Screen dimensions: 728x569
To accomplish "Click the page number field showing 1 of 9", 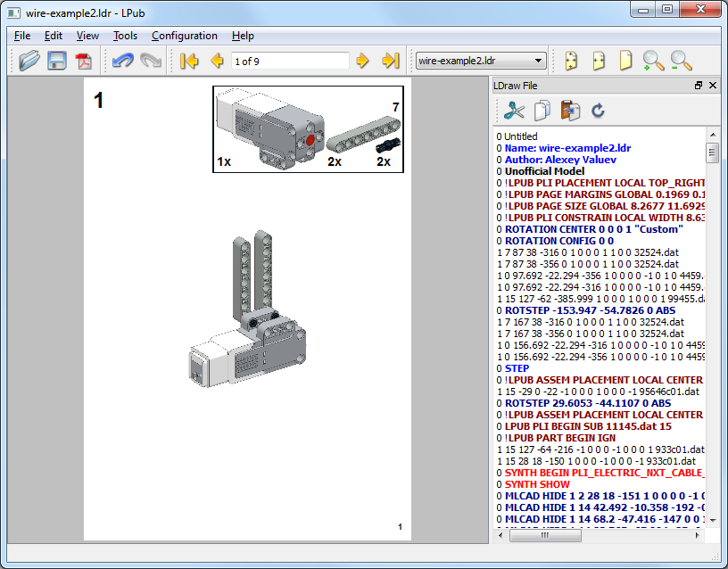I will tap(289, 61).
